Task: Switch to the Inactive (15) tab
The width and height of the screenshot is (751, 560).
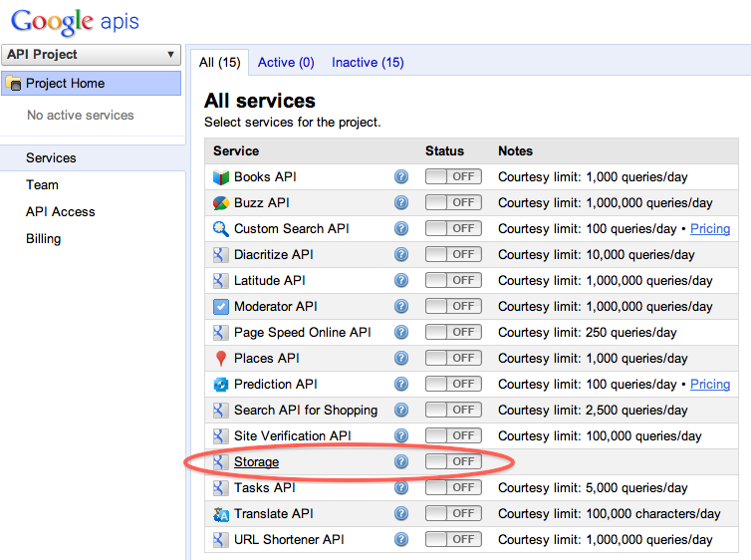Action: pyautogui.click(x=368, y=62)
